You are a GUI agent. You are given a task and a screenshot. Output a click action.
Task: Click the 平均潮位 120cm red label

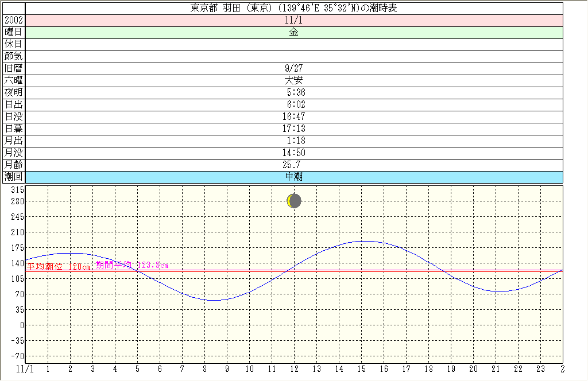[59, 266]
